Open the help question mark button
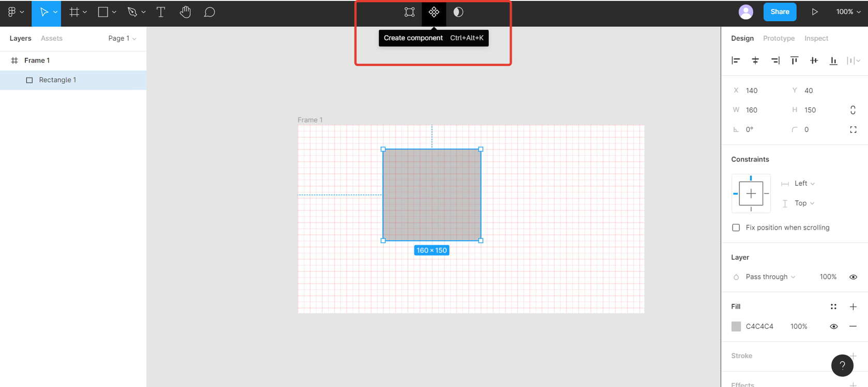 [x=842, y=365]
